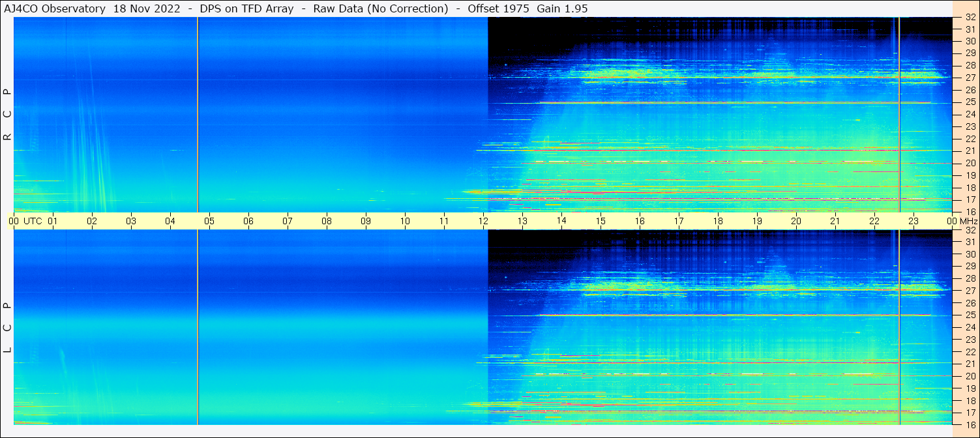Select hour 09 on the time axis
This screenshot has width=980, height=438.
[366, 221]
